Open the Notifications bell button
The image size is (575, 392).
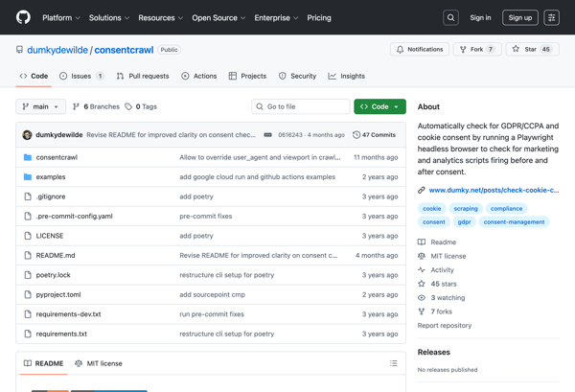(x=420, y=49)
